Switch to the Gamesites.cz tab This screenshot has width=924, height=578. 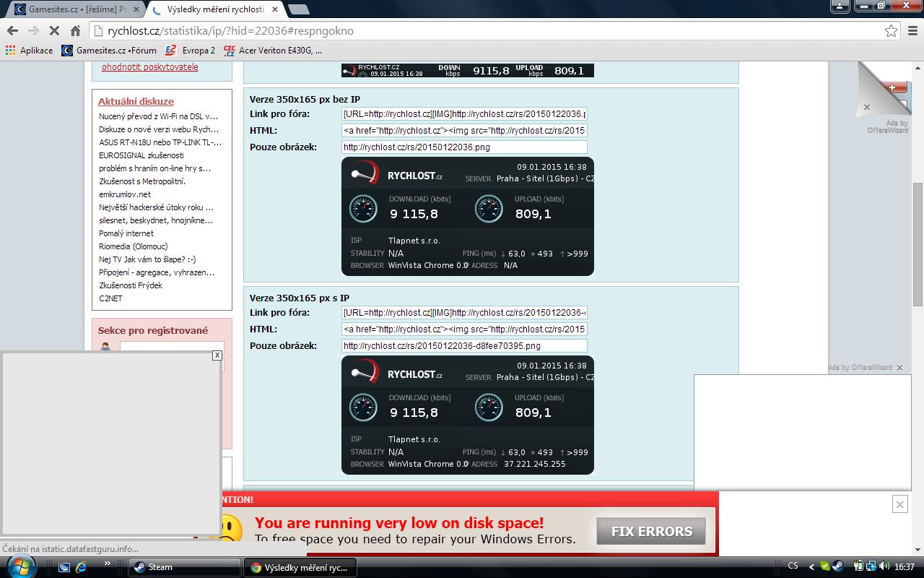click(x=76, y=9)
